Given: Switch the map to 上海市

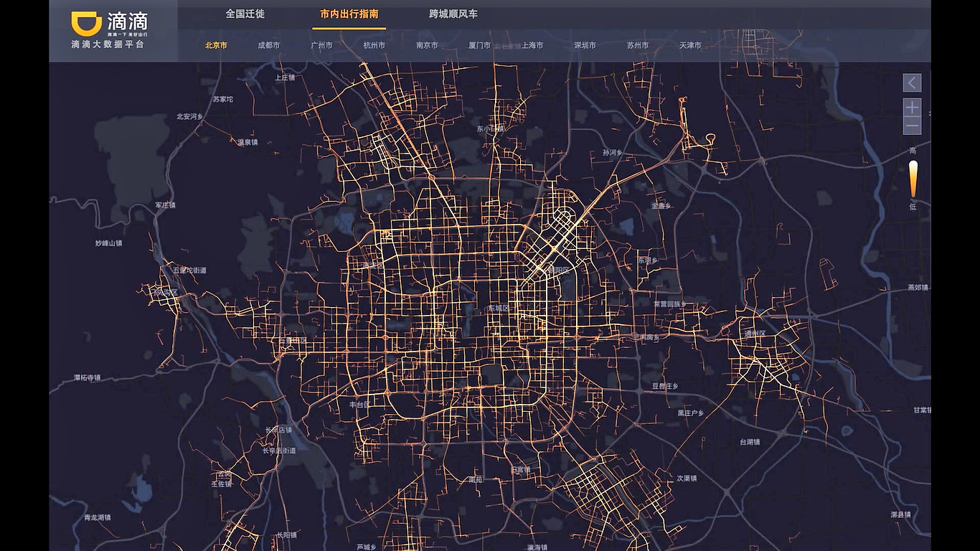Looking at the screenshot, I should [532, 45].
